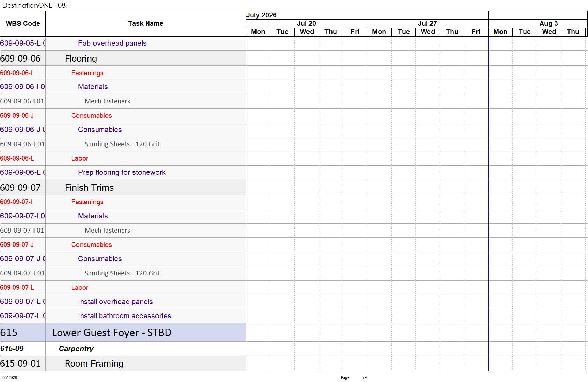
Task: Click Install overhead panels task
Action: (115, 302)
